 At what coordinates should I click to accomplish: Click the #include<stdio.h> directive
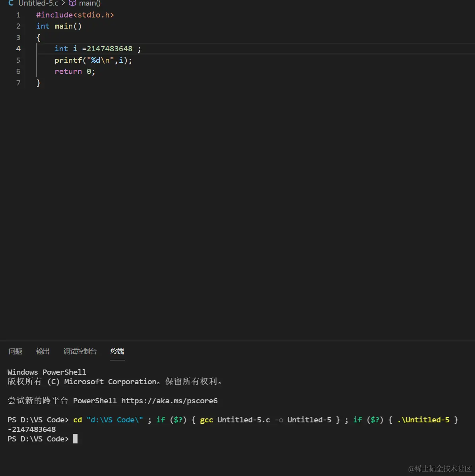[75, 15]
